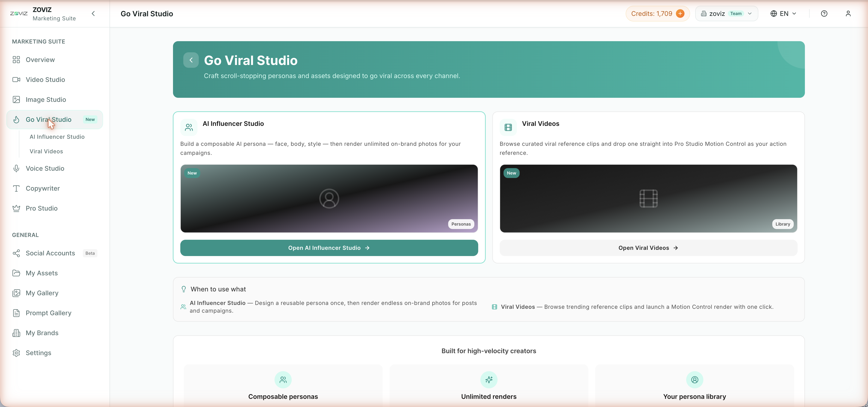This screenshot has width=868, height=407.
Task: Click the New badge on Go Viral Studio
Action: [x=90, y=119]
